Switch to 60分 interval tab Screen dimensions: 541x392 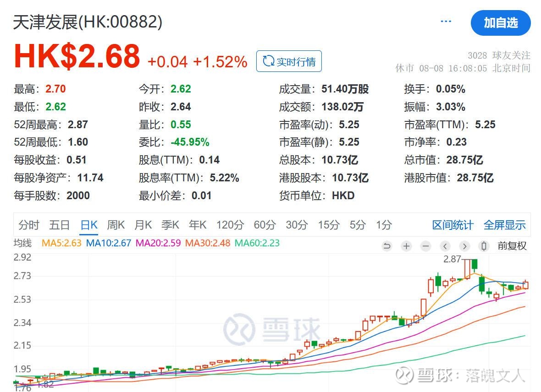(265, 225)
